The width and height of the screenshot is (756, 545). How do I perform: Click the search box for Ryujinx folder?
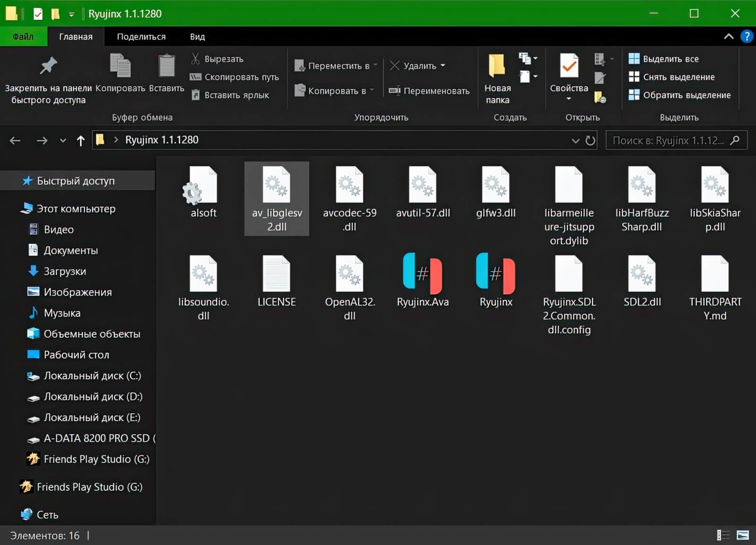pos(669,140)
